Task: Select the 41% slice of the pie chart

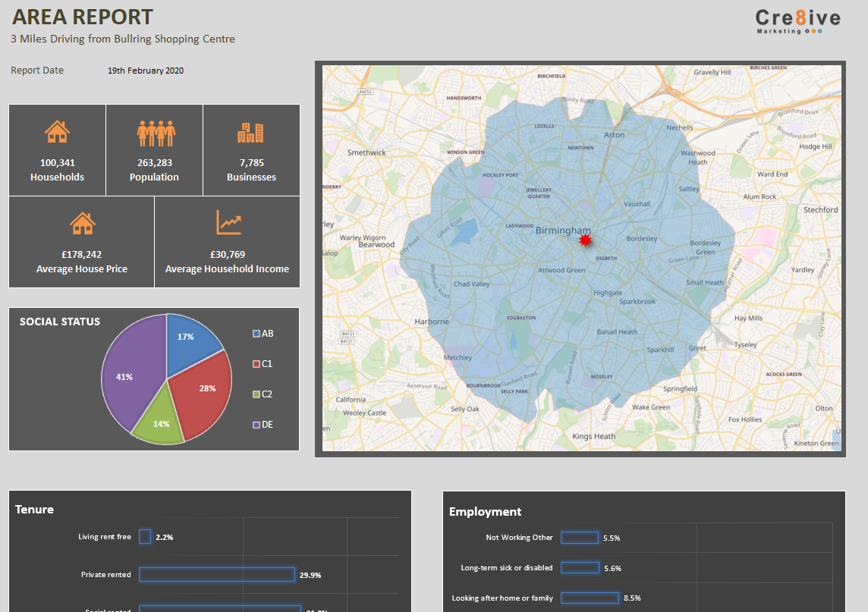Action: pos(125,375)
